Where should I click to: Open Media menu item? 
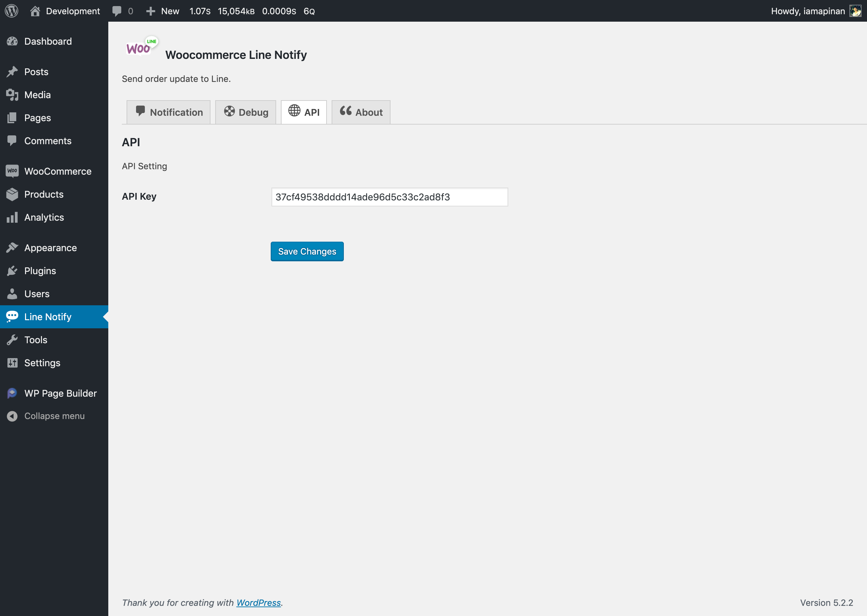(x=38, y=95)
